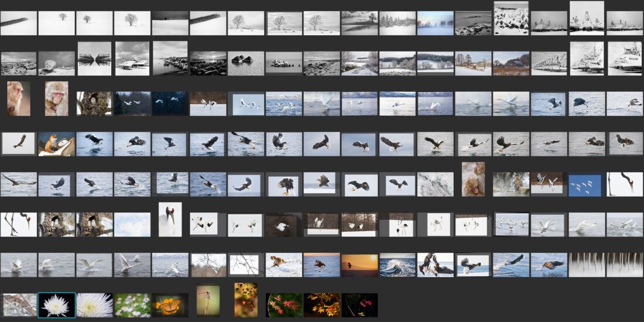Select the highlighted white chrysanthemum on black thumbnail
This screenshot has width=644, height=322.
coord(56,305)
